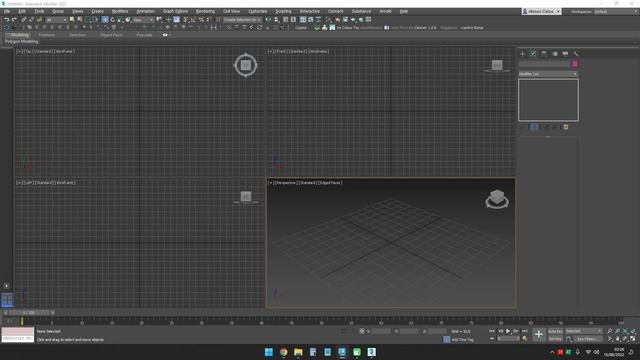
Task: Open the Render Setup icon
Action: click(338, 19)
